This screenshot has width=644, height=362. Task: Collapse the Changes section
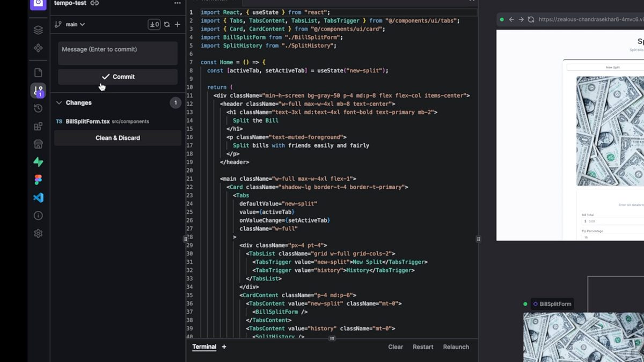(x=59, y=102)
